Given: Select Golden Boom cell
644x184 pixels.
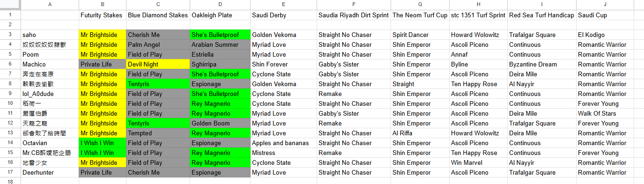Looking at the screenshot, I should [x=220, y=123].
